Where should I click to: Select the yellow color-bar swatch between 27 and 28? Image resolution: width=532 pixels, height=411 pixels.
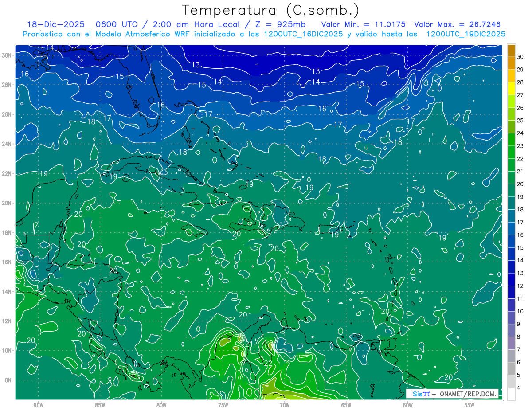(x=511, y=88)
